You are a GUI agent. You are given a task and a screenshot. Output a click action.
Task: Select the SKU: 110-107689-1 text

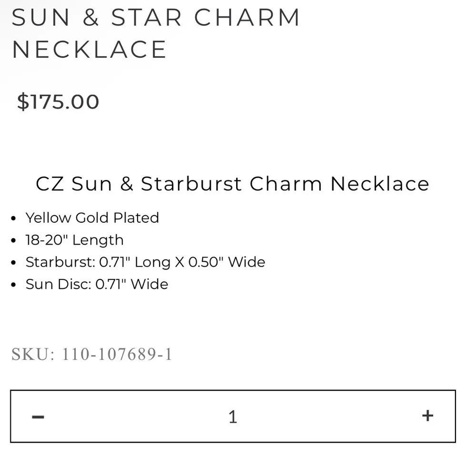92,354
